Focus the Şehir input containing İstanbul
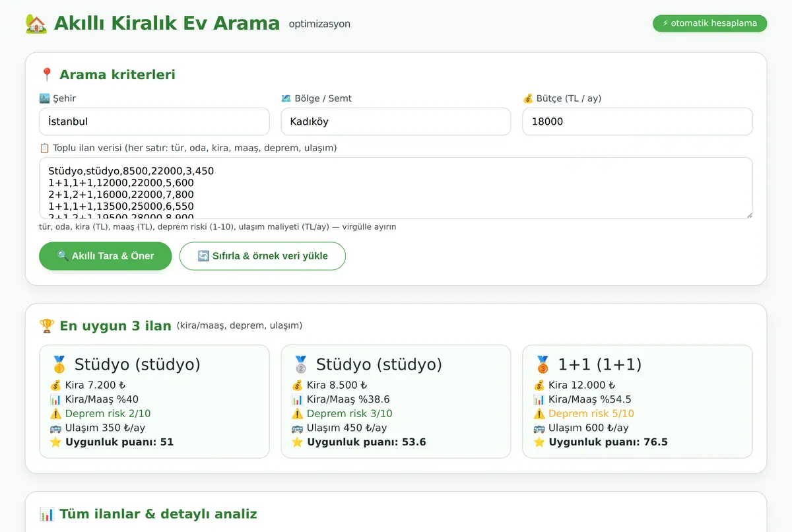Screen dimensions: 792x532 [x=154, y=121]
